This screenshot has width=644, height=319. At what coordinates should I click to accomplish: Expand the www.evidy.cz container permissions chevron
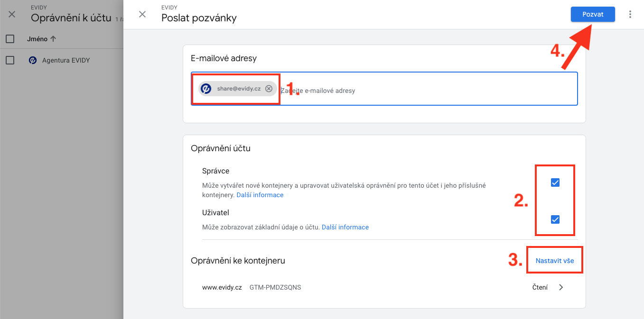(x=561, y=287)
